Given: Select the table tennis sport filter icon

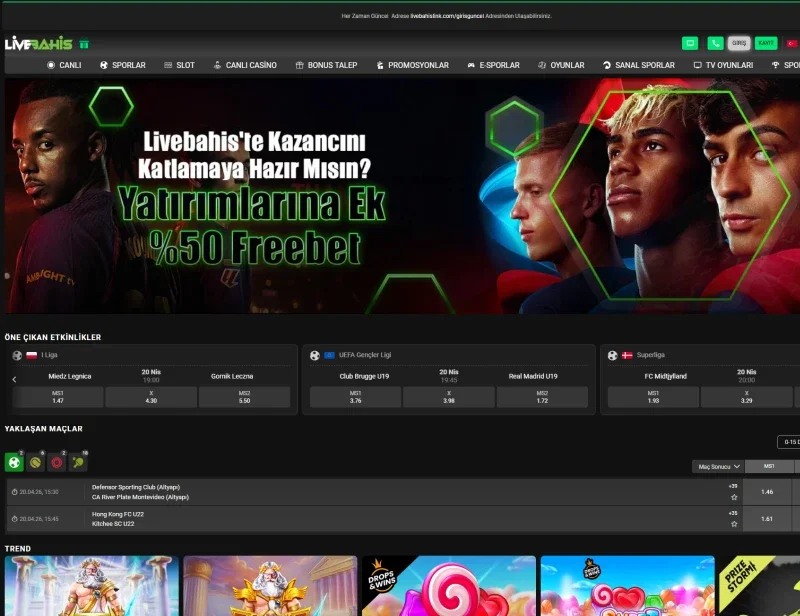Looking at the screenshot, I should [78, 462].
